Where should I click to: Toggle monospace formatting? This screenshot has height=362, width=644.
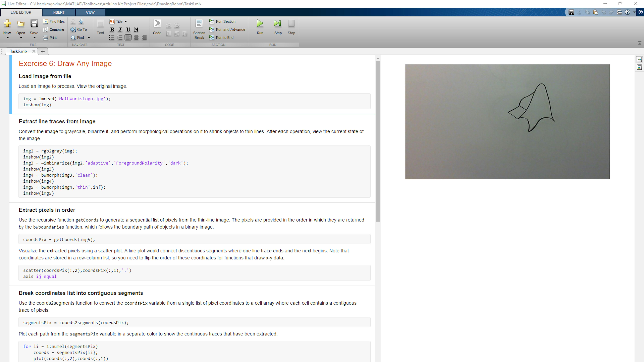136,29
